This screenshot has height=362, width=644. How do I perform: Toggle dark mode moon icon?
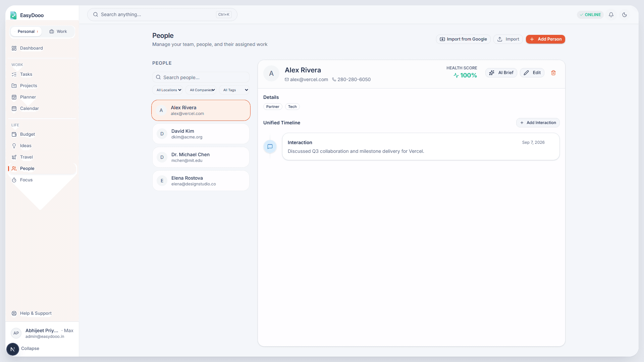625,15
